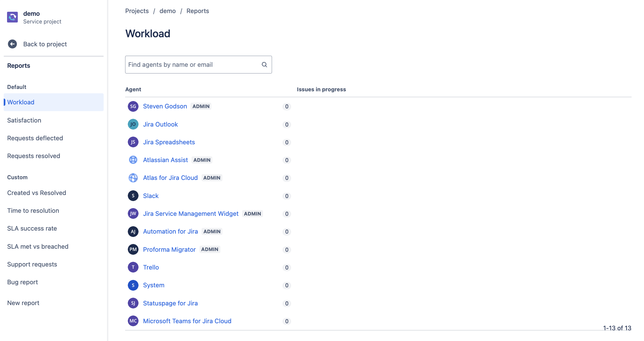Viewport: 644px width, 341px height.
Task: Open the Requests deflected report
Action: pyautogui.click(x=35, y=138)
